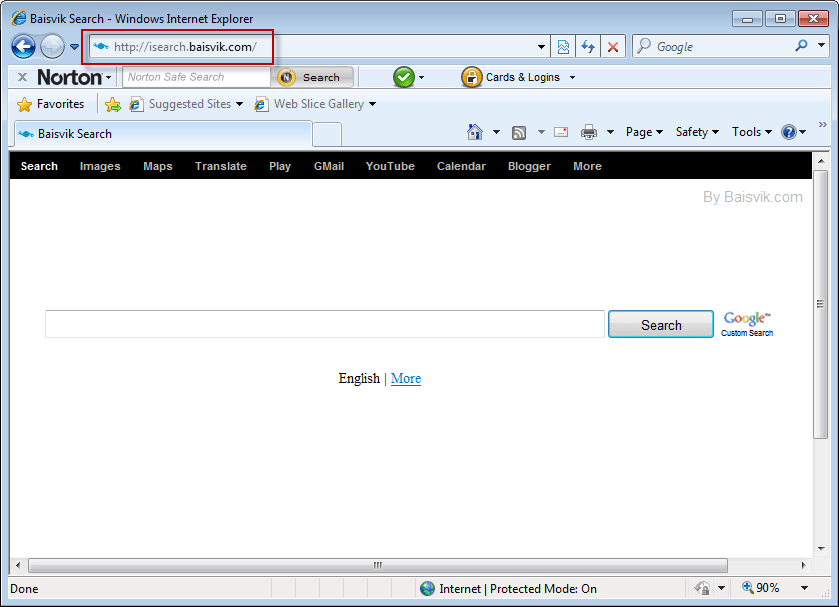Click the green Norton safe site checkmark
The width and height of the screenshot is (839, 607).
coord(404,77)
